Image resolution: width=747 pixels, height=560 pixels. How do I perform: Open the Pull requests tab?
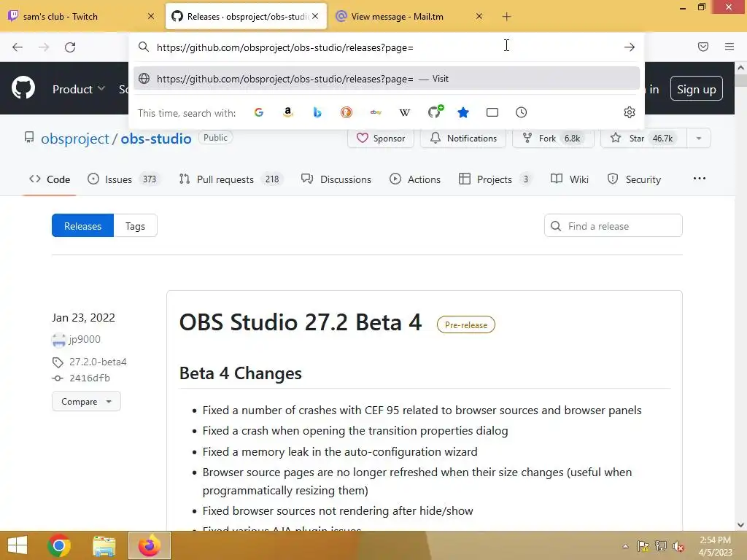231,179
